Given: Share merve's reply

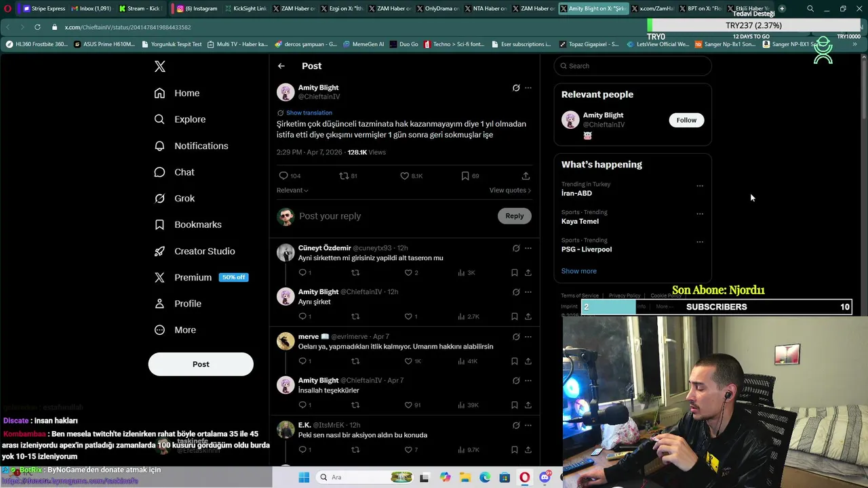Looking at the screenshot, I should (x=528, y=361).
